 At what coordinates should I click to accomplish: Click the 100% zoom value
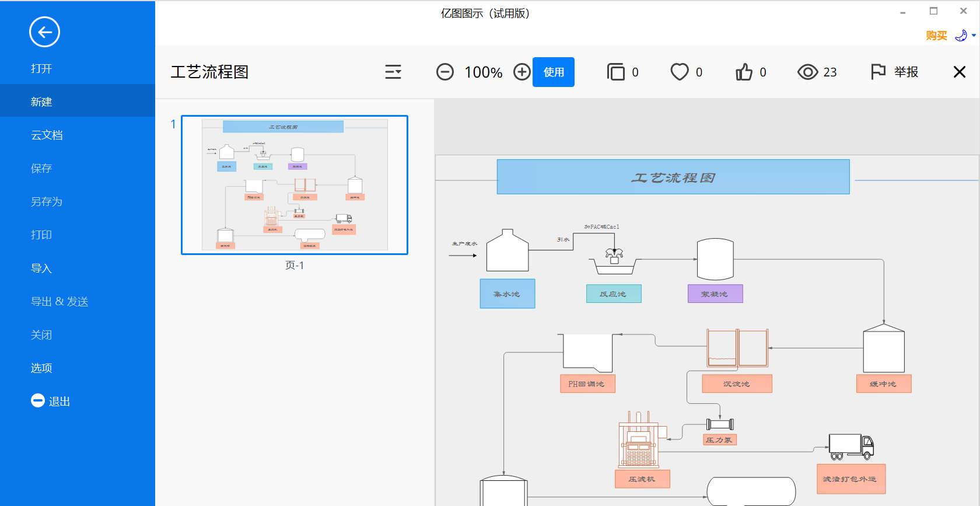(483, 72)
